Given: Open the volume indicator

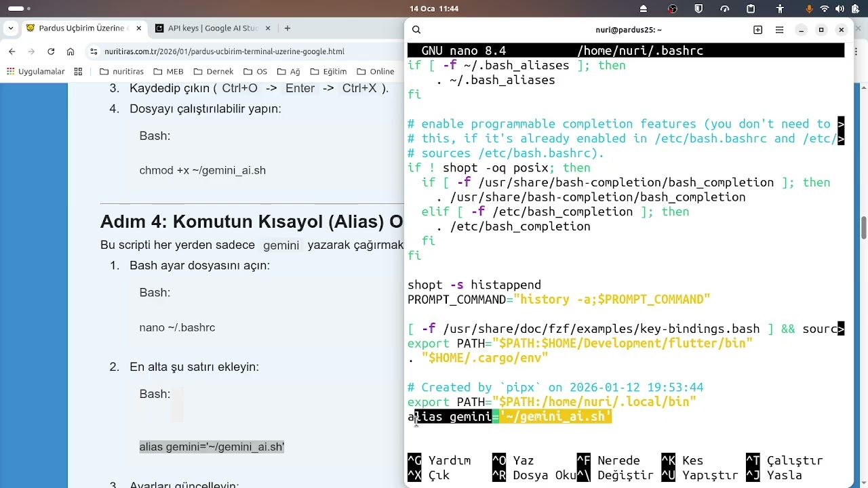Looking at the screenshot, I should pyautogui.click(x=840, y=9).
